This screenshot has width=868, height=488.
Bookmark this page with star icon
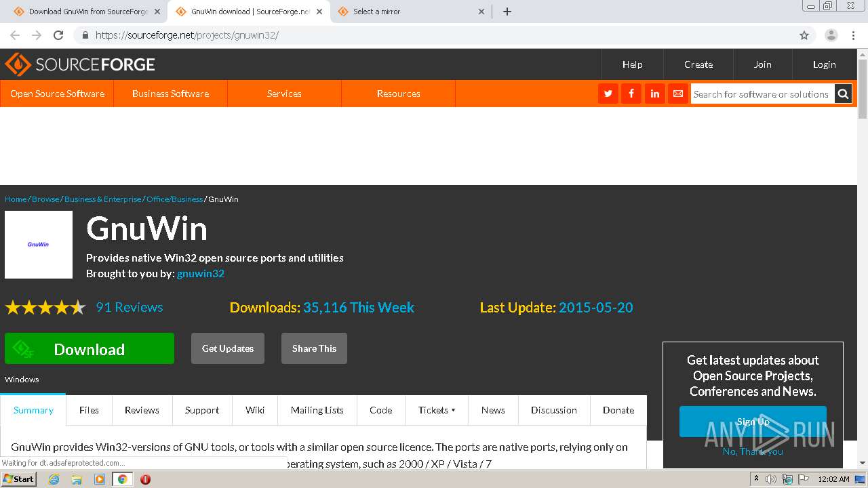804,35
